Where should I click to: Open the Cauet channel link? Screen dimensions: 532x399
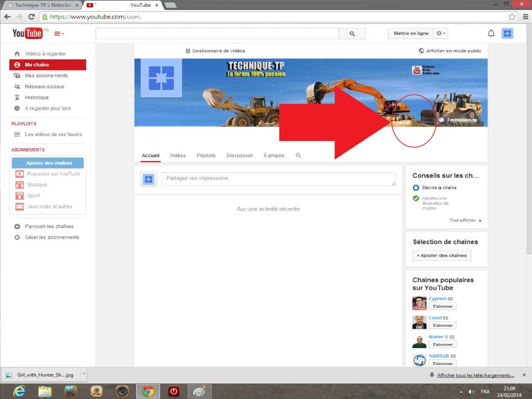point(435,318)
